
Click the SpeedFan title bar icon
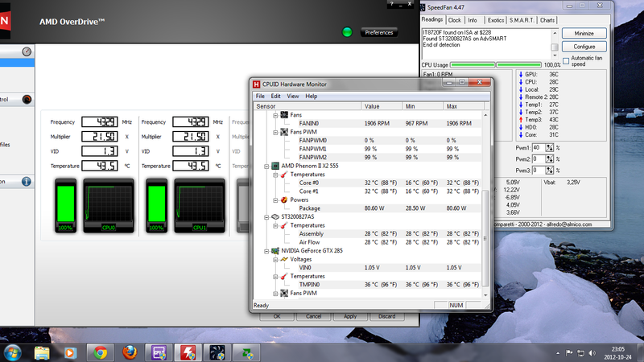423,7
